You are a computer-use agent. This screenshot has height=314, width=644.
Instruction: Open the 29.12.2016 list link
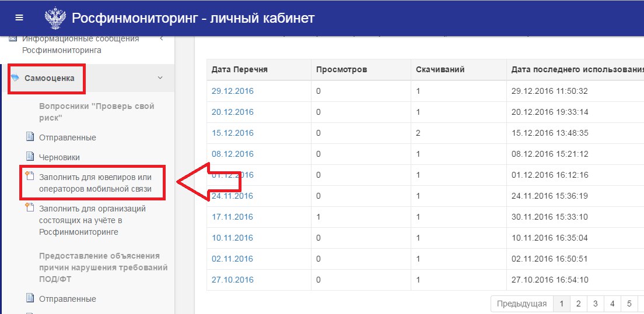click(x=233, y=91)
